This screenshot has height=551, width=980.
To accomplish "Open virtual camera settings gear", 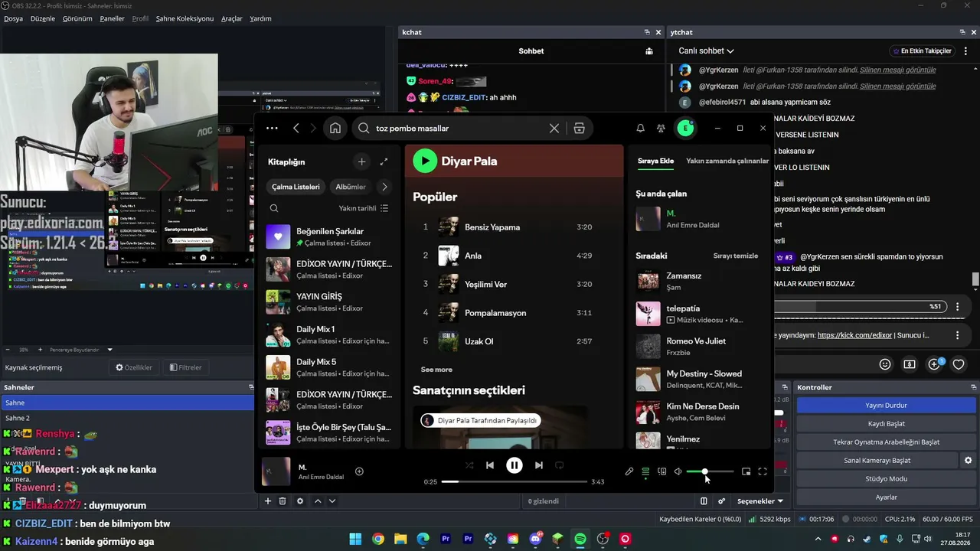I will (968, 460).
